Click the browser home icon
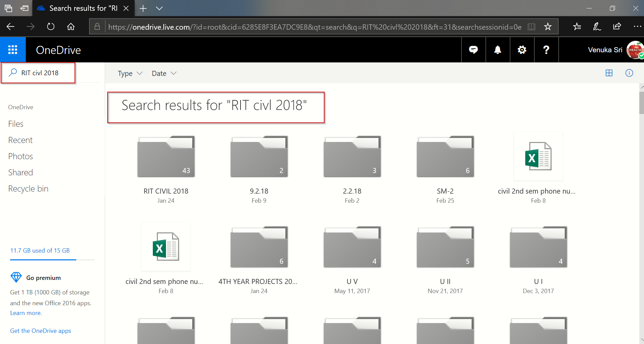This screenshot has width=644, height=344. pos(71,26)
